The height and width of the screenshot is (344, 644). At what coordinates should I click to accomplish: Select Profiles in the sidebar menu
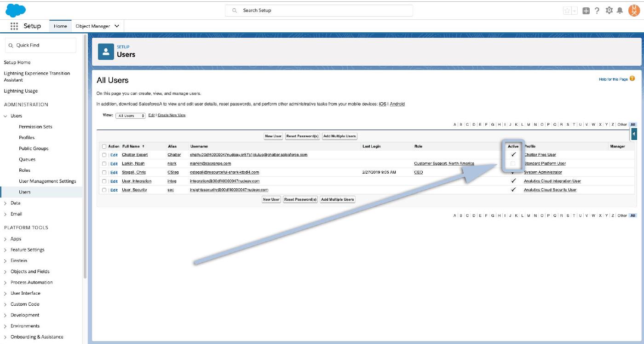(x=27, y=138)
